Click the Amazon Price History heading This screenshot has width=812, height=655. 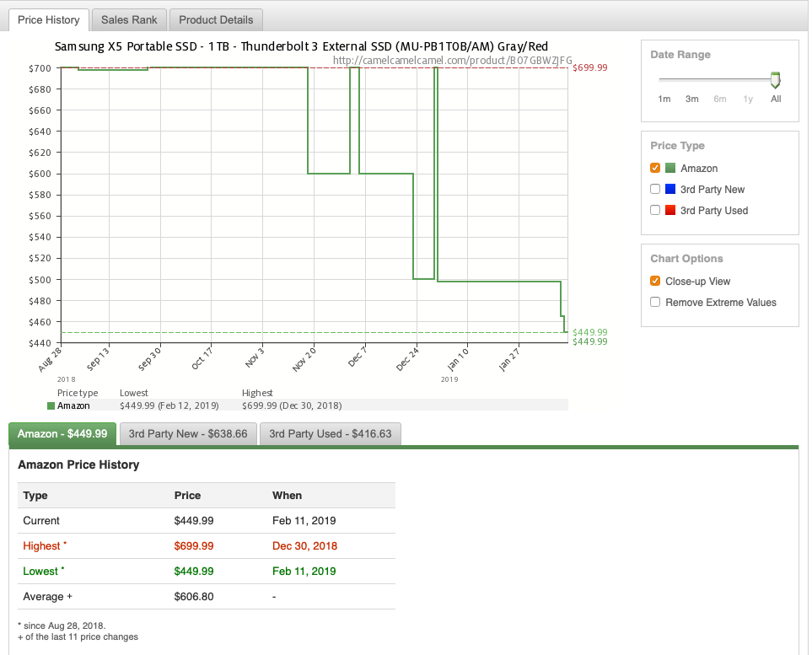pos(78,464)
